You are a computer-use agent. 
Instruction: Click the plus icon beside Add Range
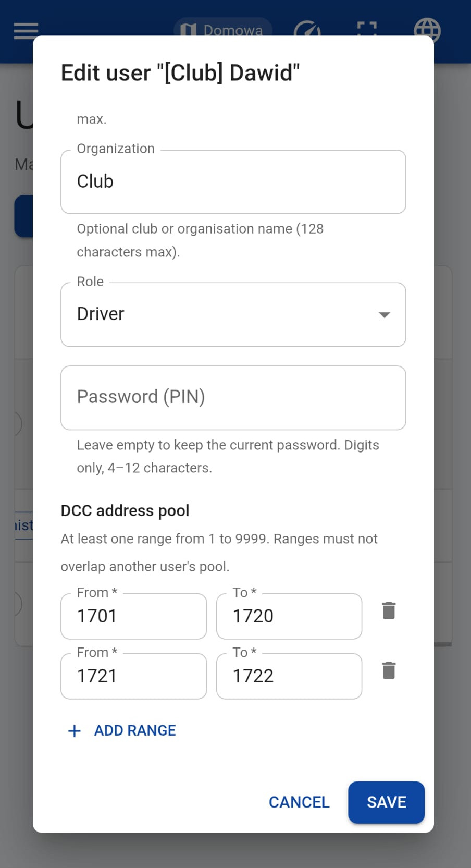75,730
